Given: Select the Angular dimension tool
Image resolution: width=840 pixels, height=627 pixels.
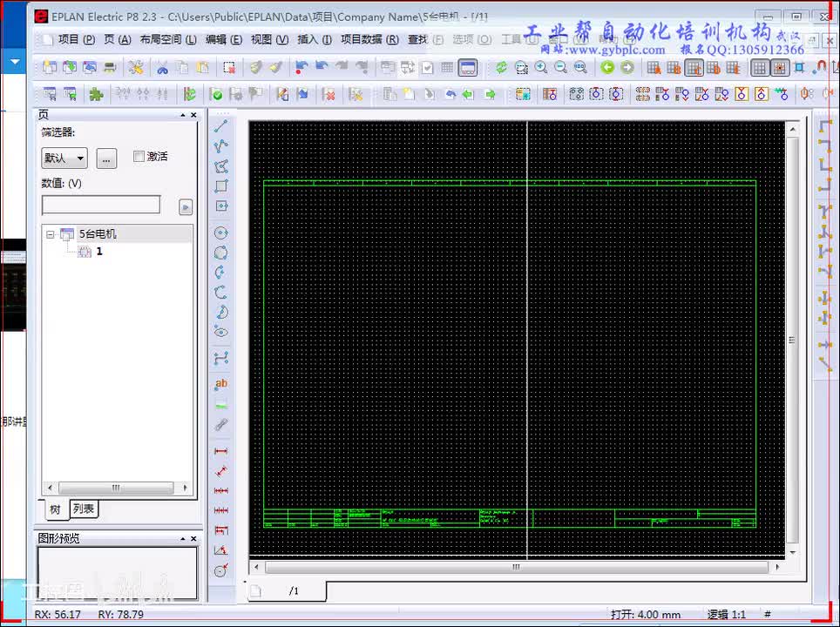Looking at the screenshot, I should point(220,550).
